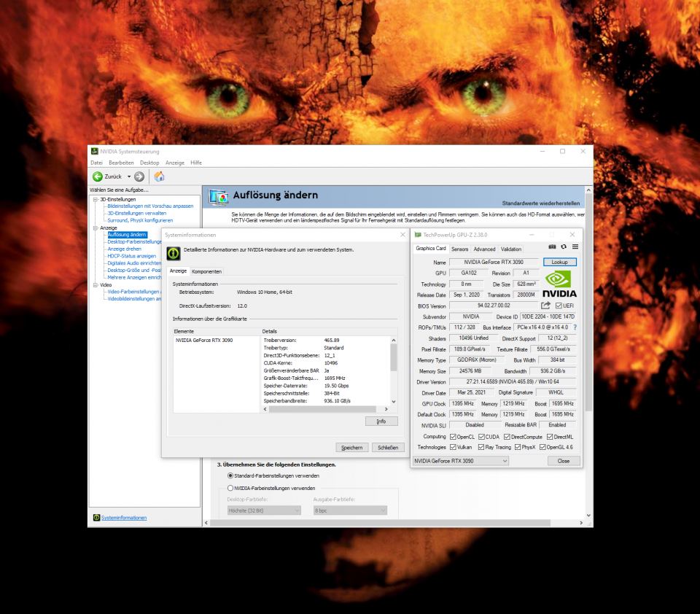700x614 pixels.
Task: Collapse the Anzeige tree node
Action: (x=95, y=228)
